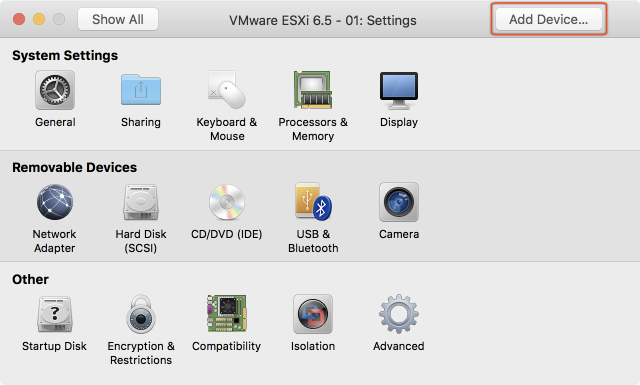
Task: Click the Add Device... button
Action: pos(549,19)
